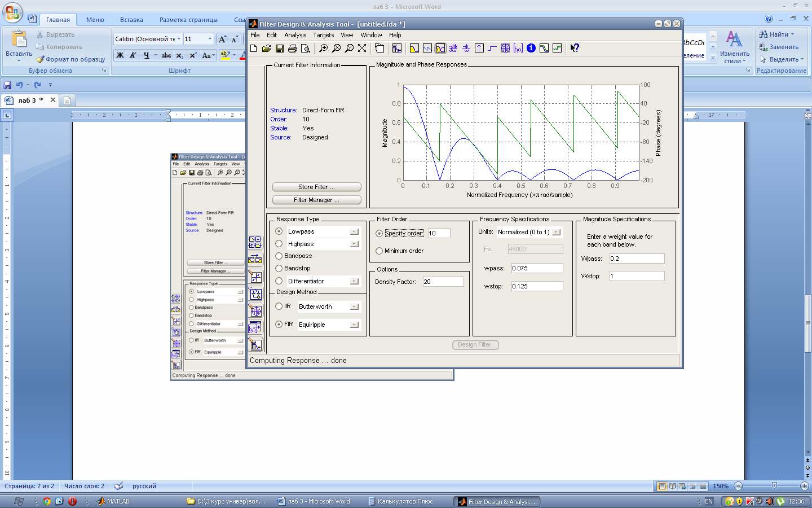Open Targets menu in Filter Design tool
The image size is (812, 508).
[324, 35]
